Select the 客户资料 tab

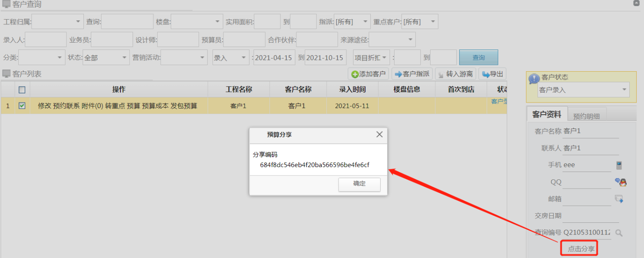(x=547, y=114)
